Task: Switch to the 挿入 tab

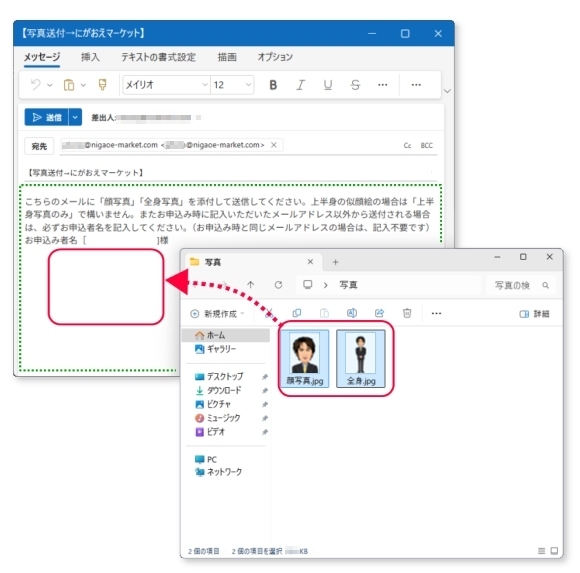Action: pos(90,57)
